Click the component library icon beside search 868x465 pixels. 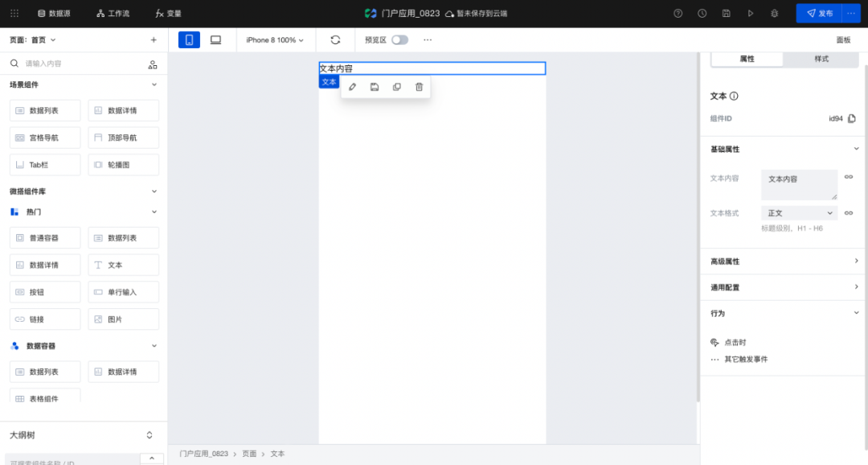click(x=152, y=64)
